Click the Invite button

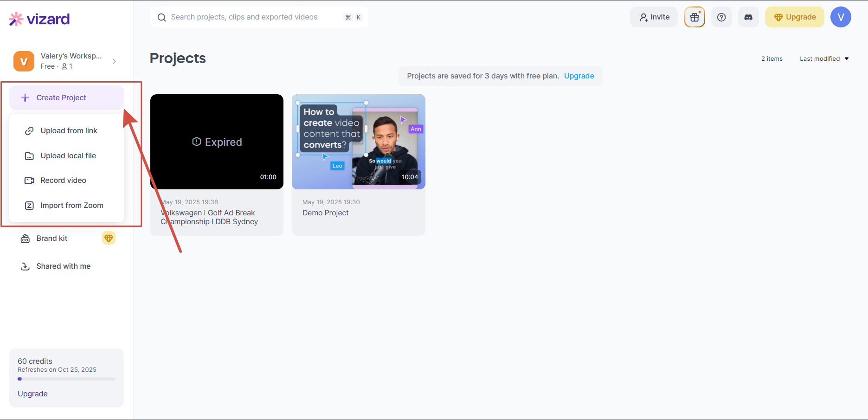coord(654,17)
